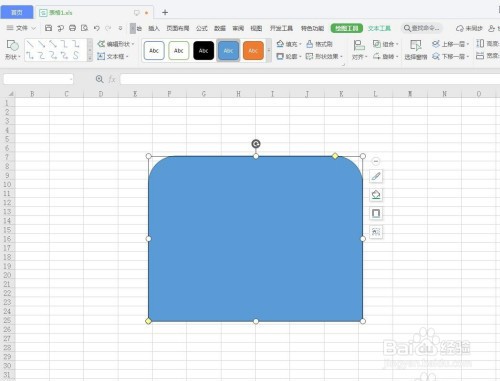The height and width of the screenshot is (381, 500).
Task: Select the double-arrow line shape
Action: (53, 44)
